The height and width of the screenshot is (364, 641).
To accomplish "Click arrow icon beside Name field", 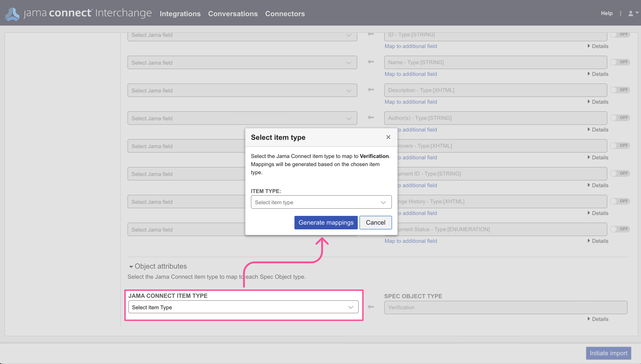I will coord(371,62).
